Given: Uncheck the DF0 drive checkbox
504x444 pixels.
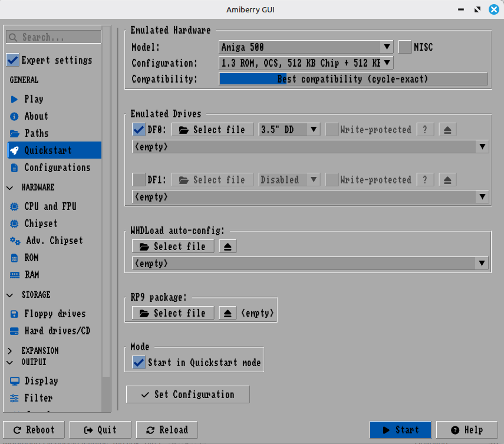Looking at the screenshot, I should coord(139,130).
